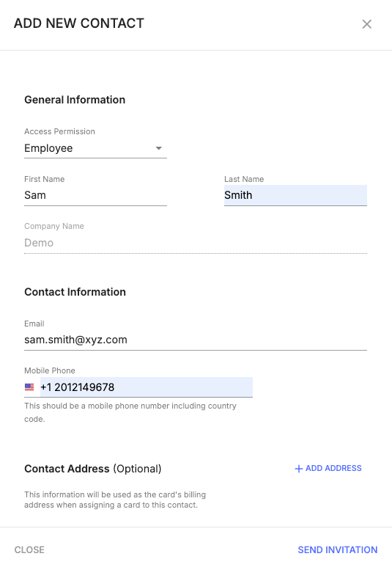This screenshot has height=570, width=392.
Task: Send the invitation with SEND INVITATION
Action: click(338, 549)
